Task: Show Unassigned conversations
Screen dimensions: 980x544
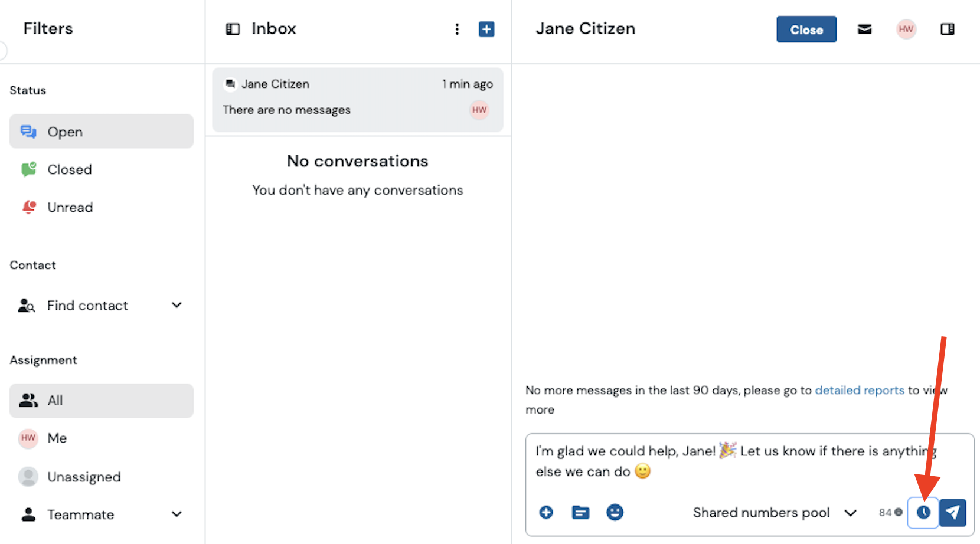Action: coord(84,477)
